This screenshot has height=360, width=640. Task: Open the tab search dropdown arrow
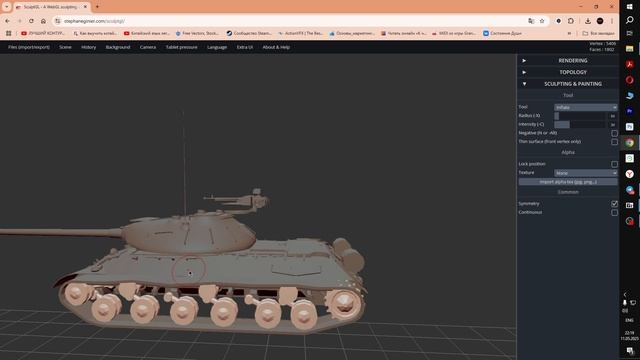pyautogui.click(x=7, y=7)
